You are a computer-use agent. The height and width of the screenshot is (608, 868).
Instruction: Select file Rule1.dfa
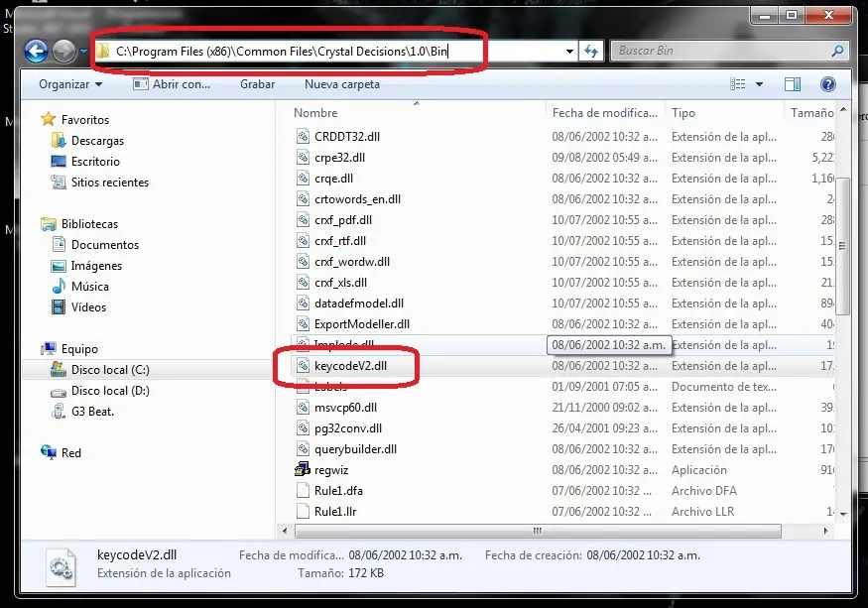(338, 491)
